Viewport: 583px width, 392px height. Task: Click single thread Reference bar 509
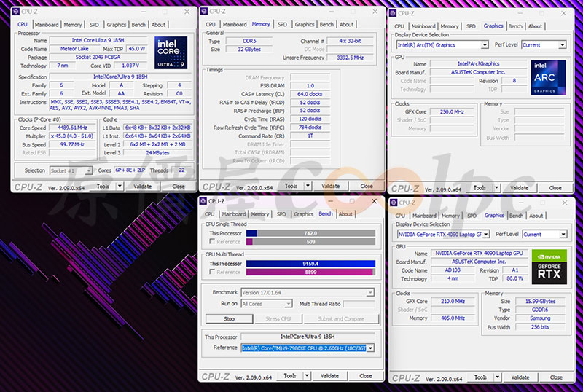coord(310,242)
